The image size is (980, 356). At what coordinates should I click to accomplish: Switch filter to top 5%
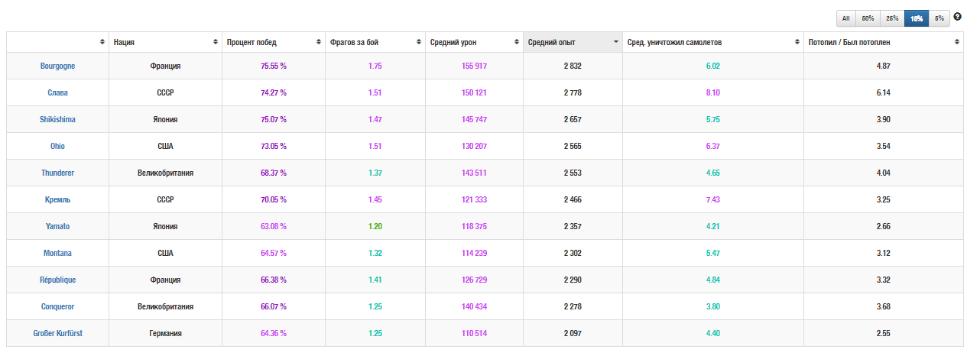point(939,18)
